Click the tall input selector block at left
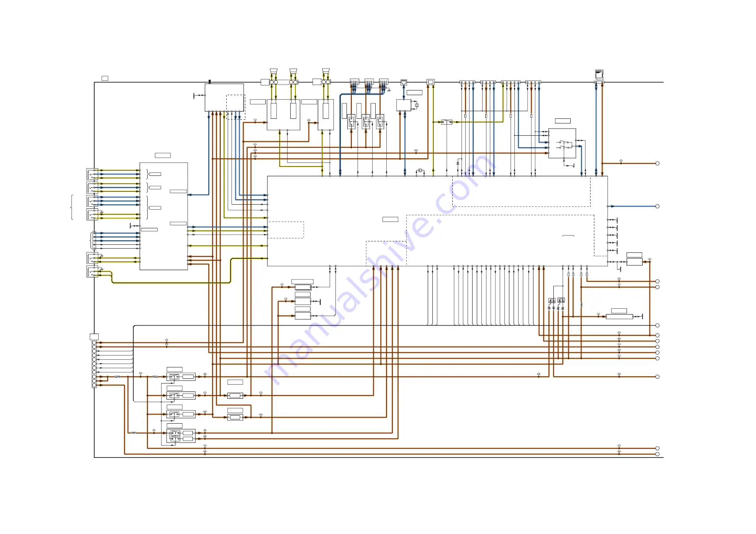The image size is (756, 534). click(164, 216)
